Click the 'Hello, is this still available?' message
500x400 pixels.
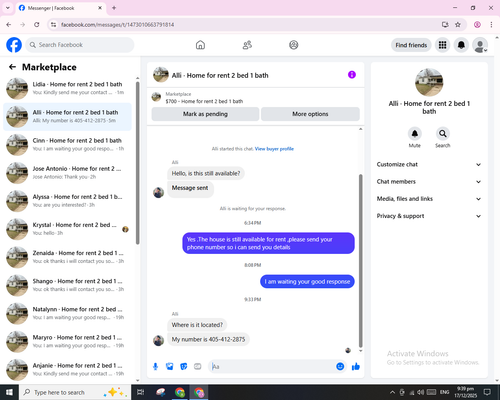click(206, 173)
